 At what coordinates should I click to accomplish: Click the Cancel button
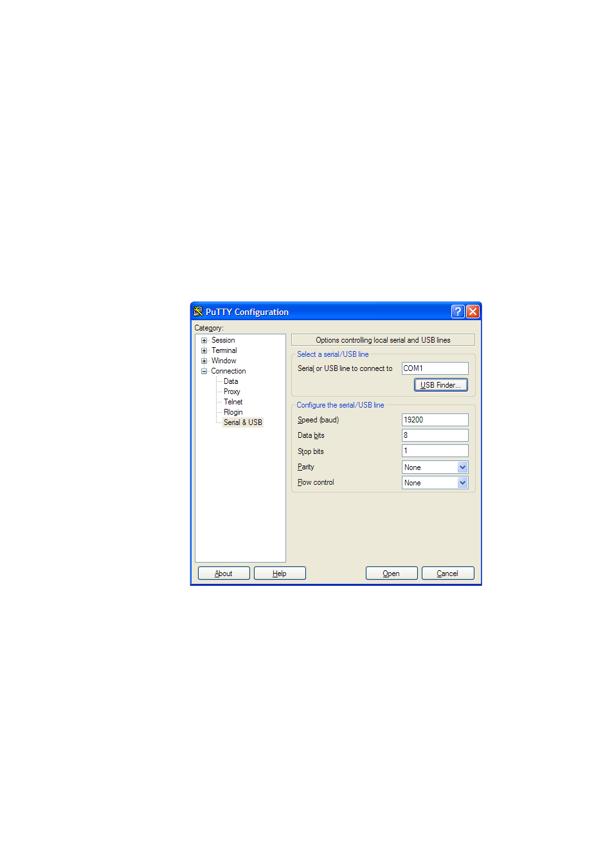point(447,574)
